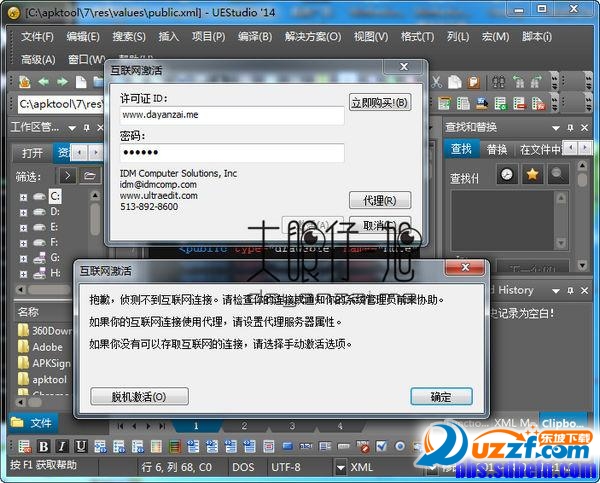Apply Italic with the I icon
600x483 pixels.
(x=62, y=446)
